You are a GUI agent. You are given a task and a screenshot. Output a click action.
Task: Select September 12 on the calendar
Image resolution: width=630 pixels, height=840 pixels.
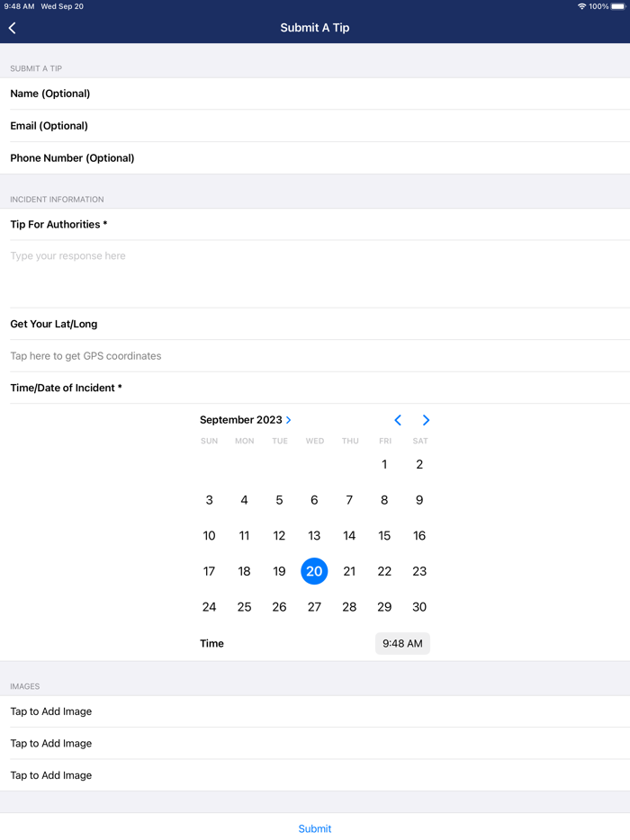[x=279, y=536]
